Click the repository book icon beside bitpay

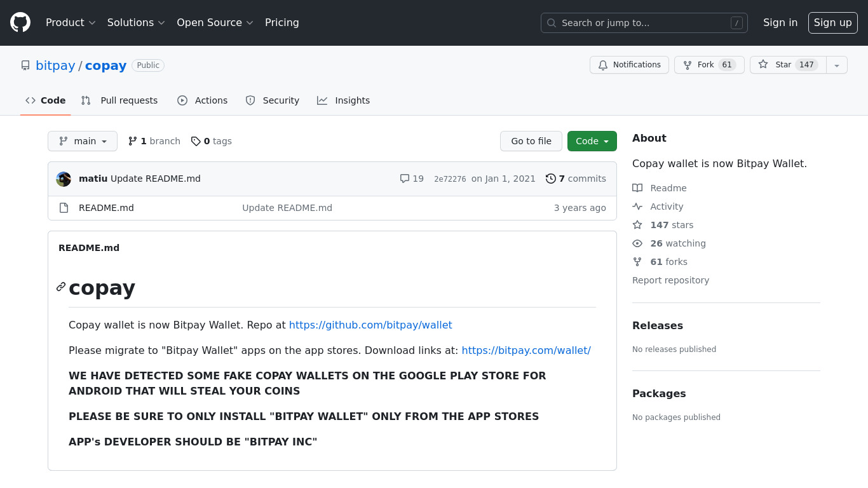25,65
